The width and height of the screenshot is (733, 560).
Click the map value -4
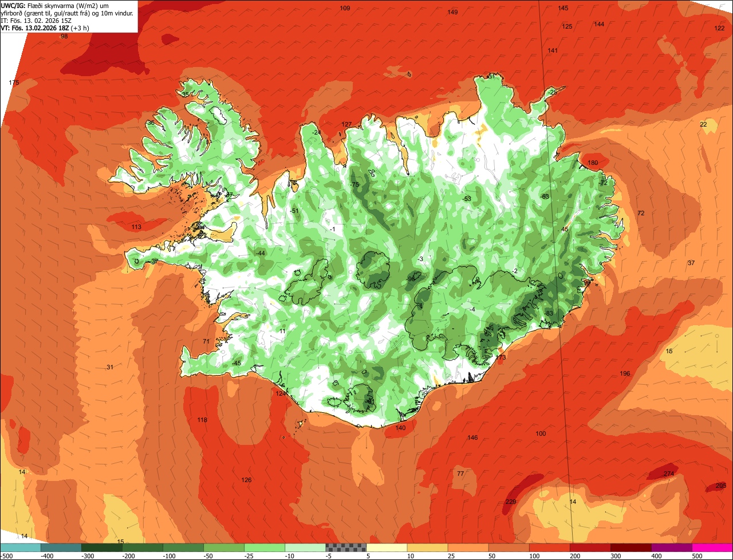(472, 309)
